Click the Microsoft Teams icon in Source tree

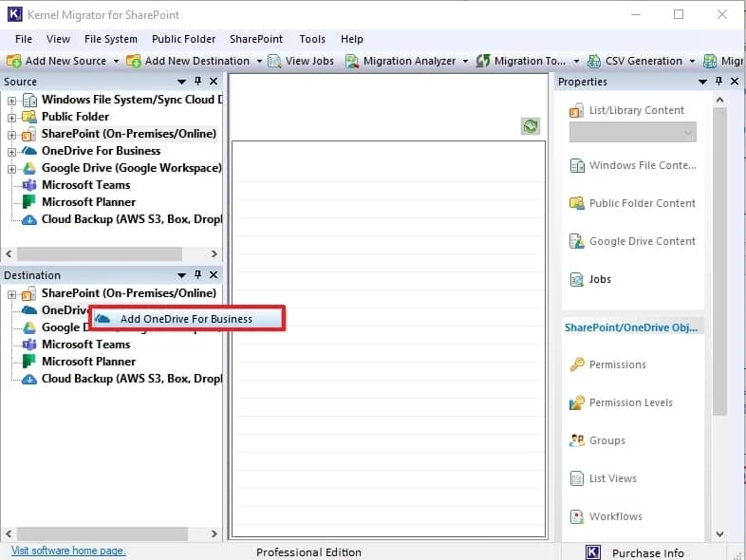click(x=29, y=185)
